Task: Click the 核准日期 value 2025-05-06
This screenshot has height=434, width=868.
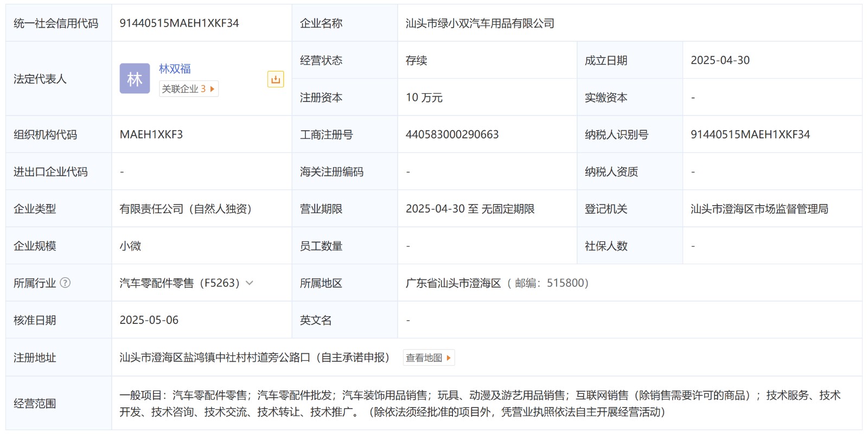Action: [149, 320]
